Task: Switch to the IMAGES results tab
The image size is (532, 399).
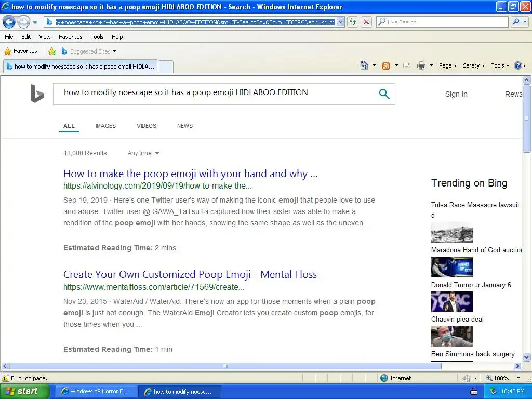Action: tap(105, 126)
